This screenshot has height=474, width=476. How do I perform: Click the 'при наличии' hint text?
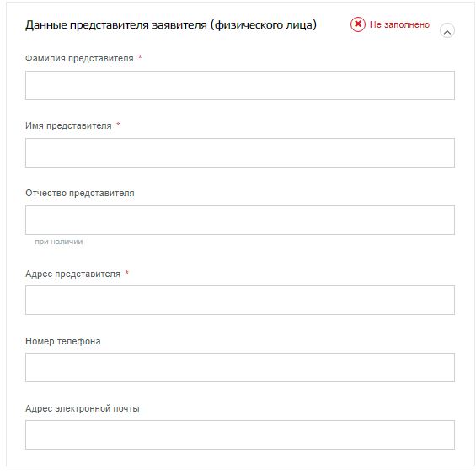[59, 242]
